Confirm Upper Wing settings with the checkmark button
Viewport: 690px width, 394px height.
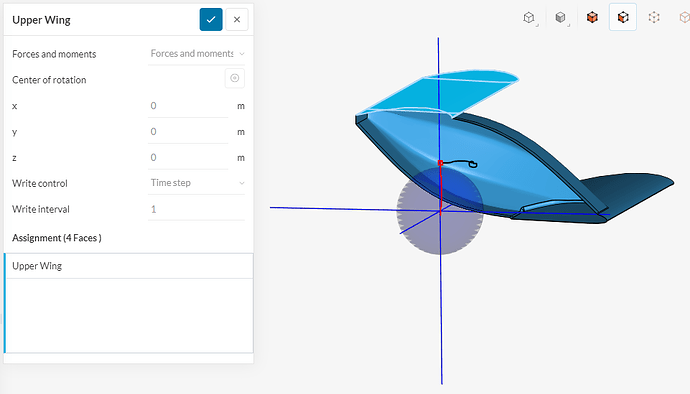pos(211,19)
